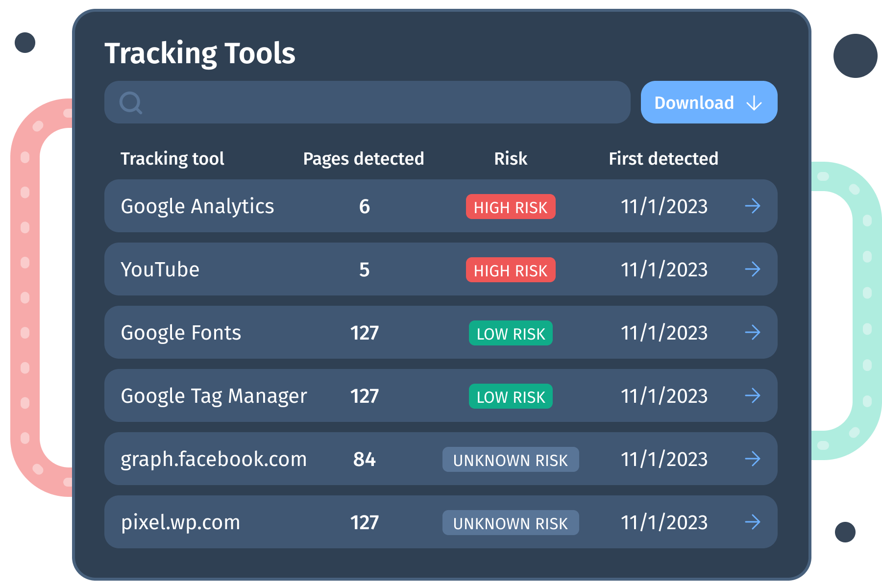This screenshot has height=588, width=882.
Task: Click the HIGH RISK badge on Google Analytics
Action: click(510, 206)
